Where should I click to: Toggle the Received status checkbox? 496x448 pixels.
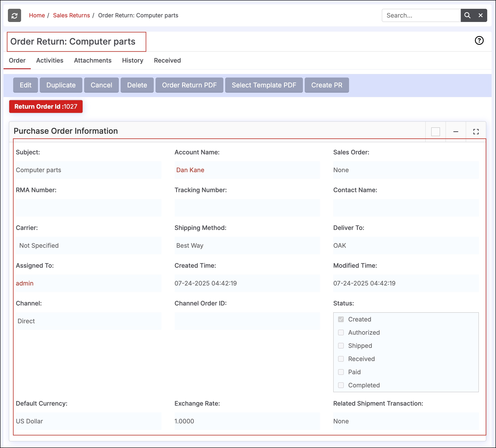pos(341,359)
